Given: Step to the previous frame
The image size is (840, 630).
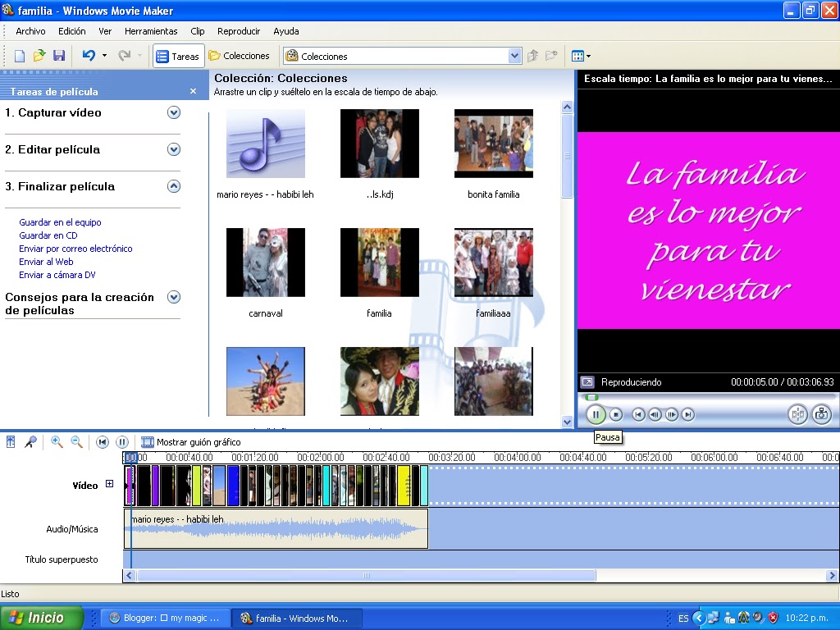Looking at the screenshot, I should point(655,414).
